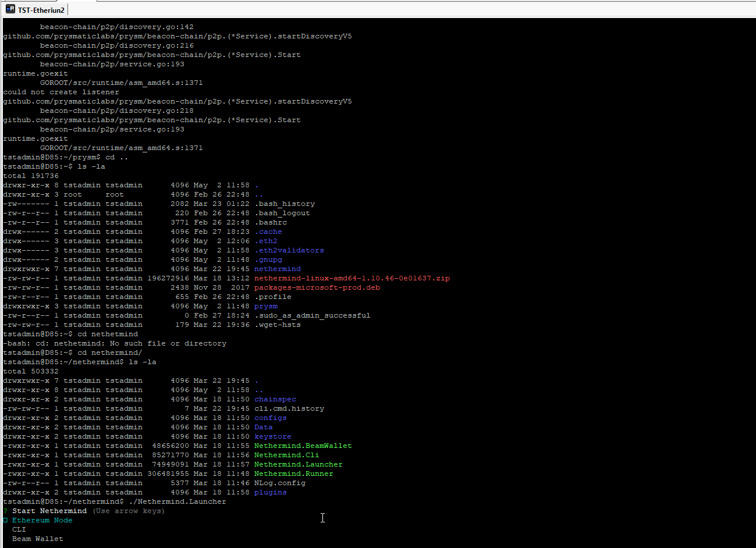
Task: Click the file size 196272916
Action: click(168, 278)
